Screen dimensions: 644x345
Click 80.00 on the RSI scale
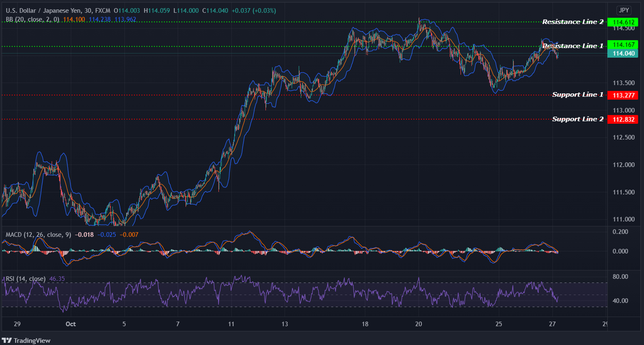[620, 277]
